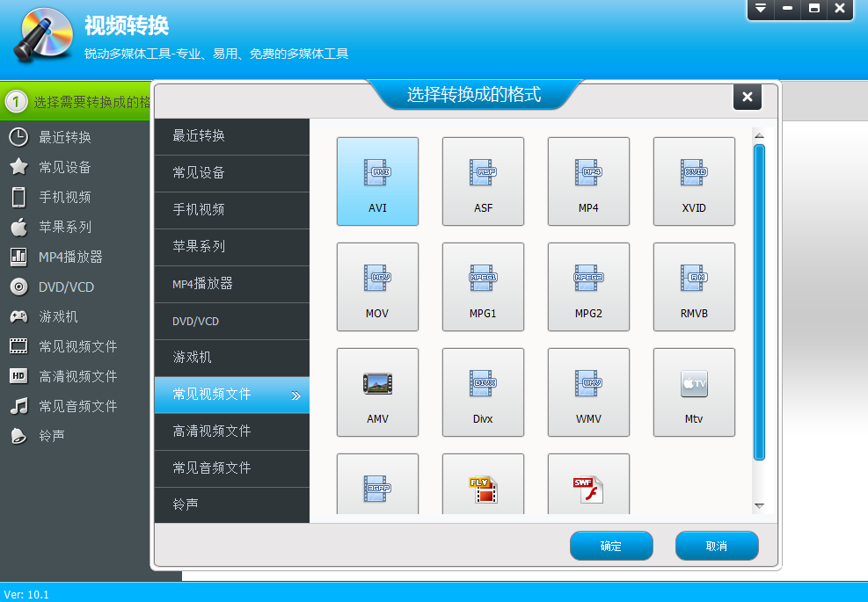Open DVD/VCD category in dialog list
Image resolution: width=868 pixels, height=602 pixels.
tap(232, 321)
